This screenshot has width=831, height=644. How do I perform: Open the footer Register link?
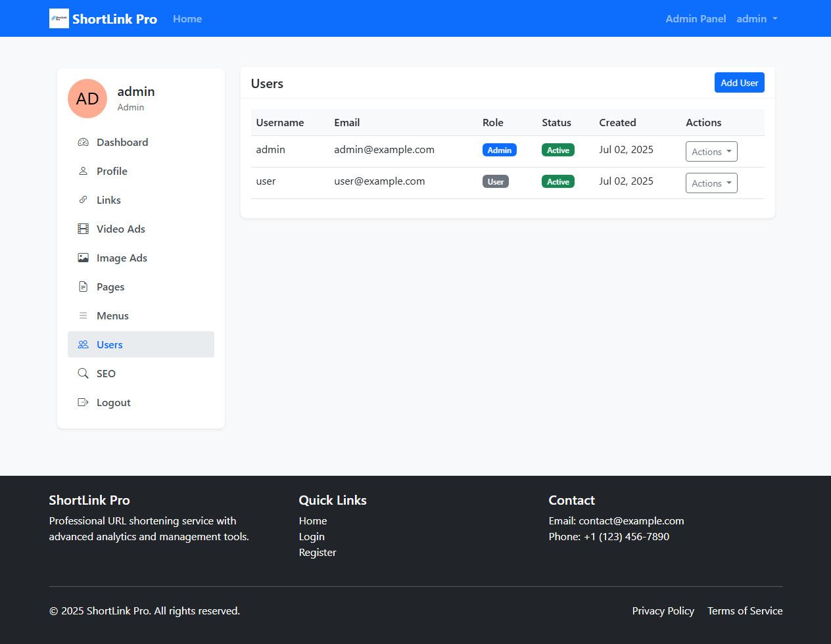(x=318, y=552)
